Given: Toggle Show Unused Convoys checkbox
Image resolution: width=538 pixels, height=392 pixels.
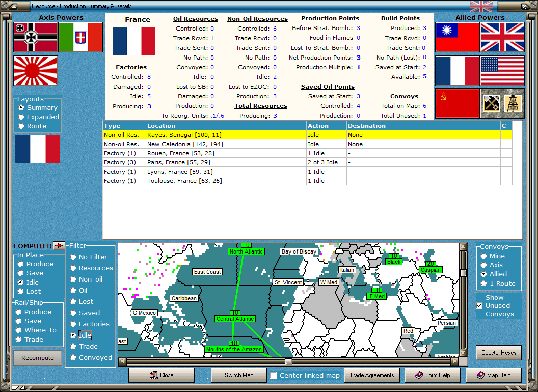Looking at the screenshot, I should tap(480, 305).
